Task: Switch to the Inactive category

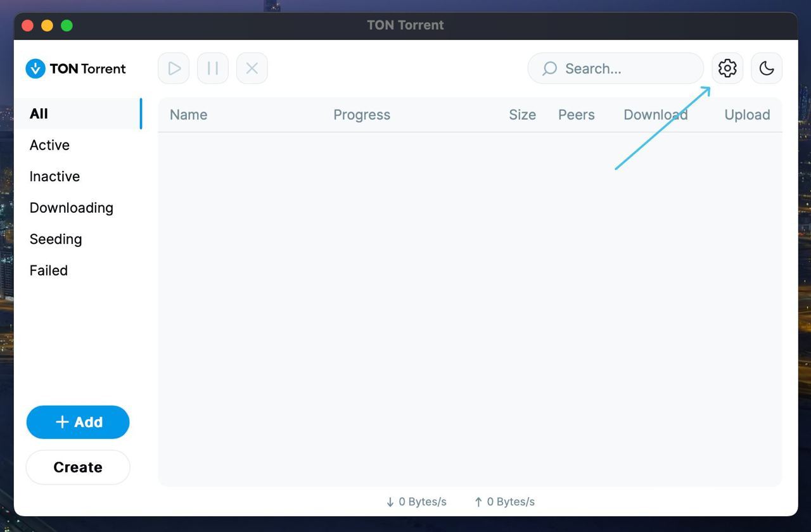Action: point(54,177)
